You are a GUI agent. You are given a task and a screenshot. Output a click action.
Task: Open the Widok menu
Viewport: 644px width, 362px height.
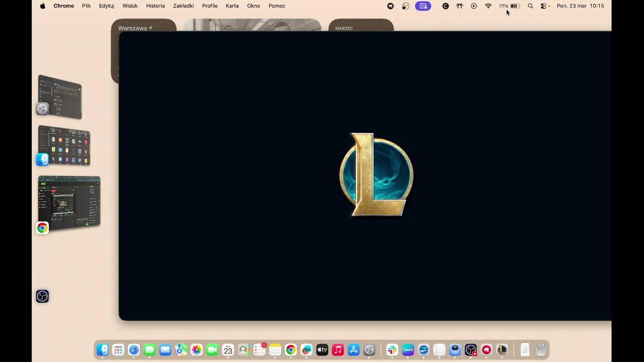click(x=130, y=6)
